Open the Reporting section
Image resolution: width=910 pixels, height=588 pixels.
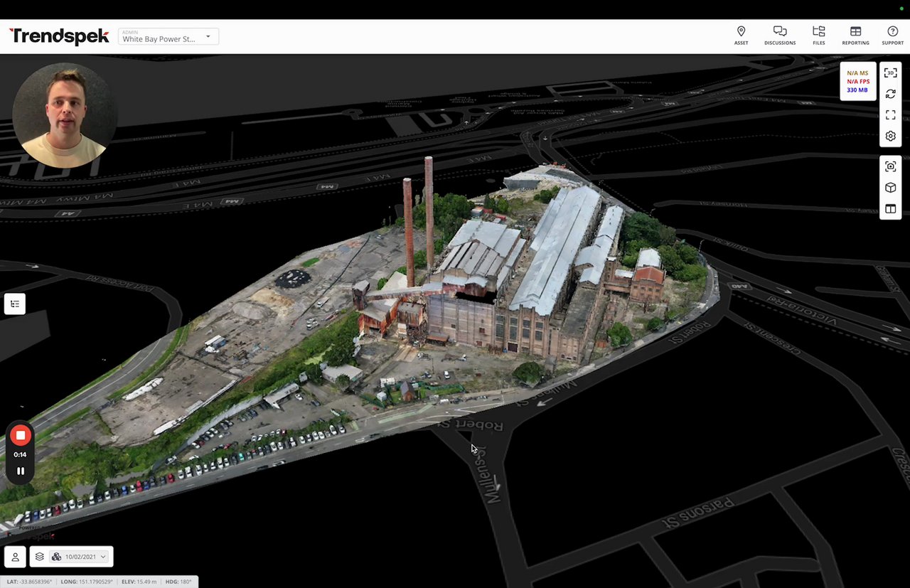point(855,36)
